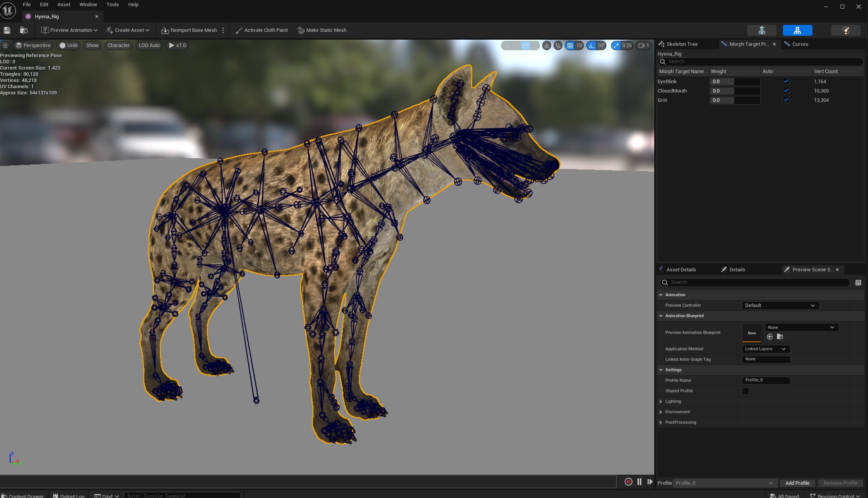Toggle grid snapping in viewport
868x498 pixels.
pos(570,45)
